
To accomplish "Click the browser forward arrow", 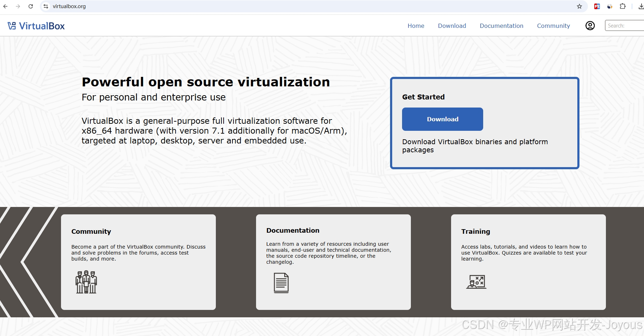I will tap(18, 6).
